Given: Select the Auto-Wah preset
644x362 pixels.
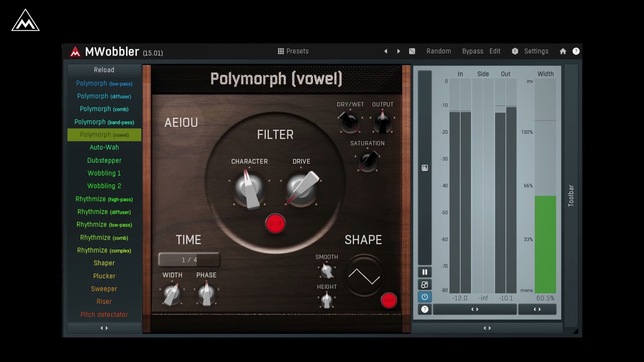Looking at the screenshot, I should pos(104,147).
